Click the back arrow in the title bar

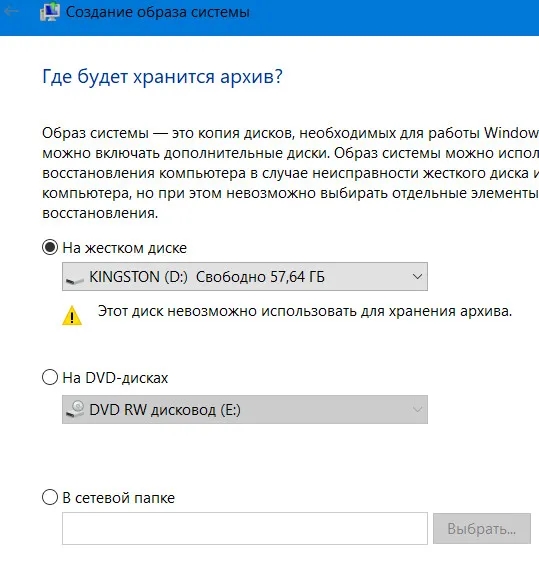coord(11,11)
